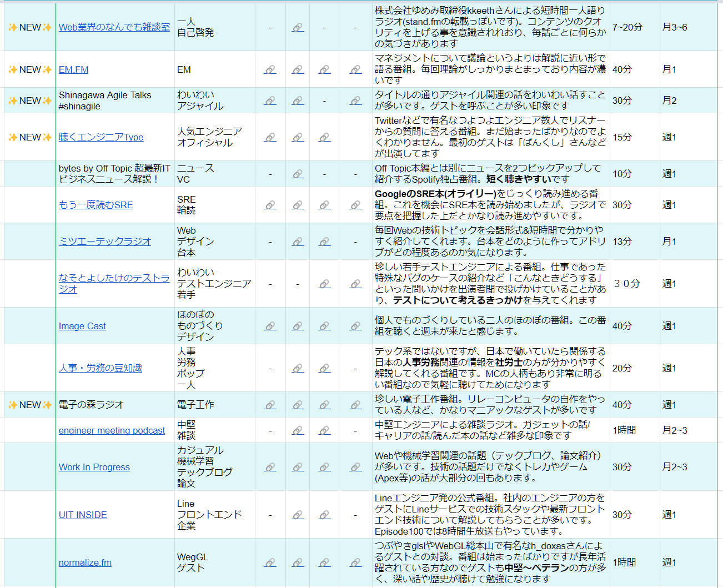Viewport: 723px width, 588px height.
Task: Open the なそとよしたけのテストラジオ link
Action: click(114, 284)
